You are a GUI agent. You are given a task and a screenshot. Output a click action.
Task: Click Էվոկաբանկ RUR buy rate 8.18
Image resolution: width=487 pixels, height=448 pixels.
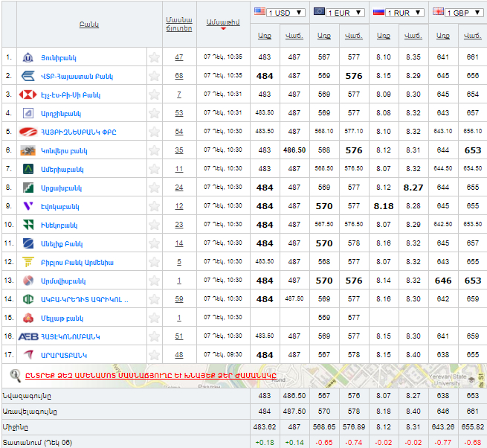(x=384, y=206)
